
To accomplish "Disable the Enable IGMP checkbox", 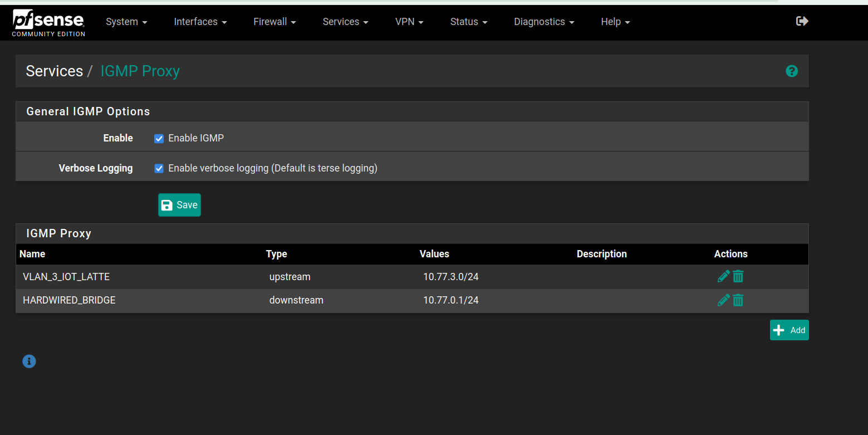I will pyautogui.click(x=159, y=138).
